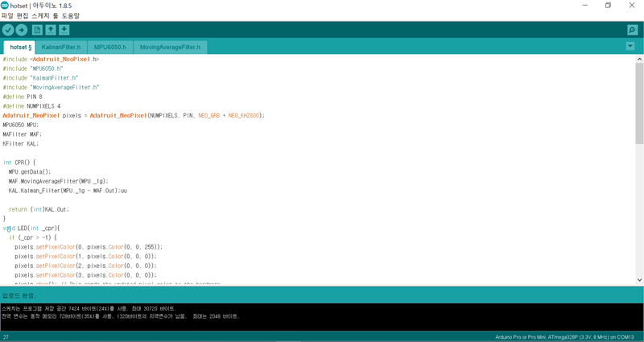Screen dimensions: 644x342
Task: Click the '#define PIN 8' line
Action: coord(23,97)
